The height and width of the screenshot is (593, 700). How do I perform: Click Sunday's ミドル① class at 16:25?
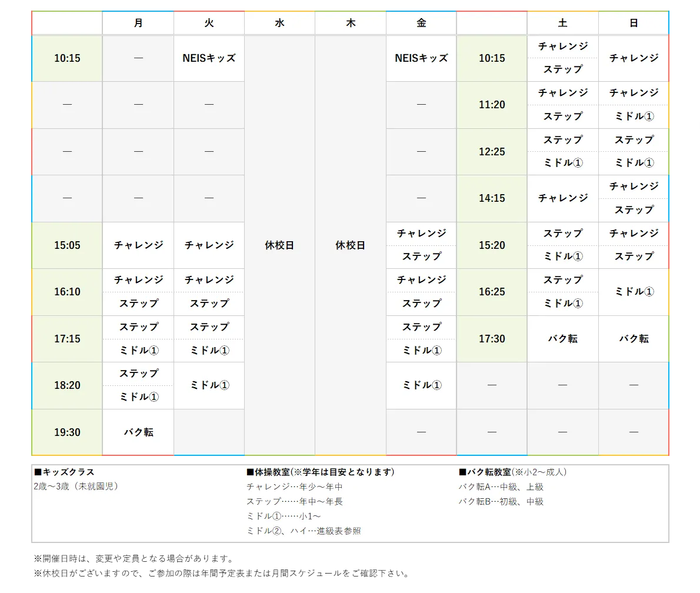pos(634,292)
